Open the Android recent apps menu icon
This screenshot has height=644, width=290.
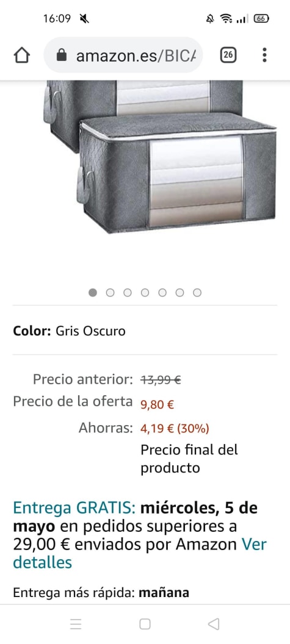click(x=76, y=624)
